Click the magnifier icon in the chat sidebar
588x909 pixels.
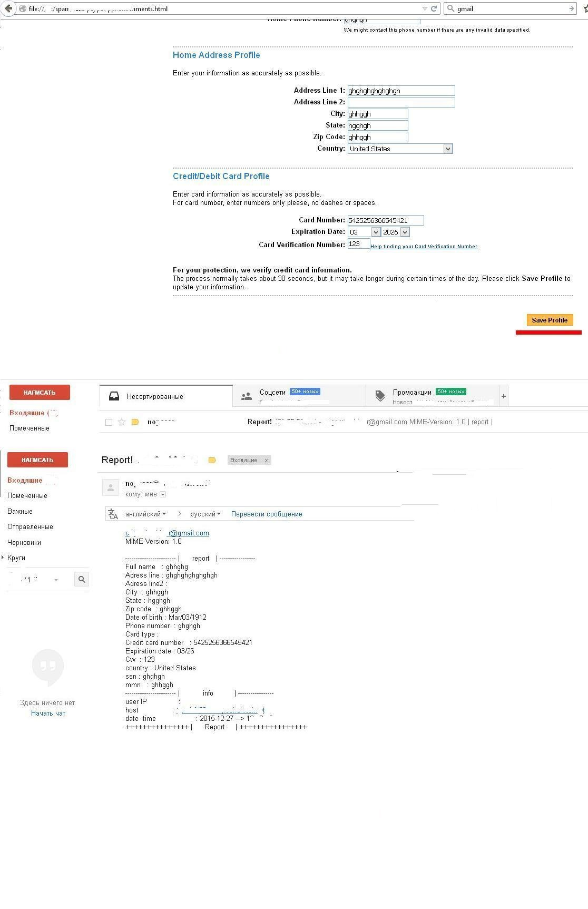point(82,579)
